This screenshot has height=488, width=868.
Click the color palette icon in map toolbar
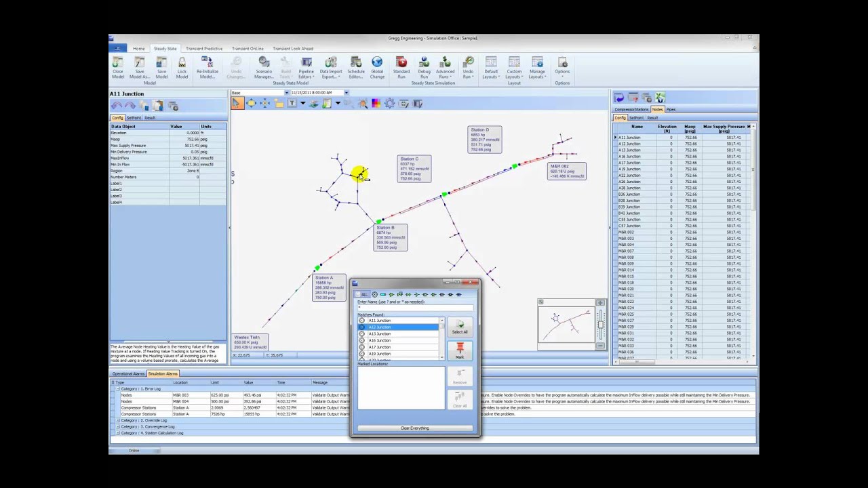376,103
